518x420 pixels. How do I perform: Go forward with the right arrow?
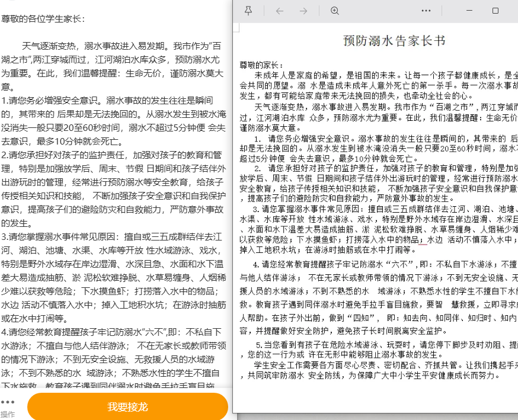point(303,11)
